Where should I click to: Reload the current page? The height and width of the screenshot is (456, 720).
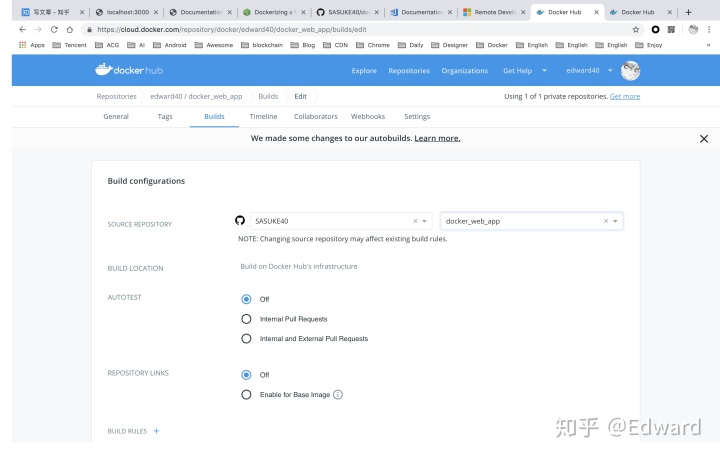coord(54,29)
